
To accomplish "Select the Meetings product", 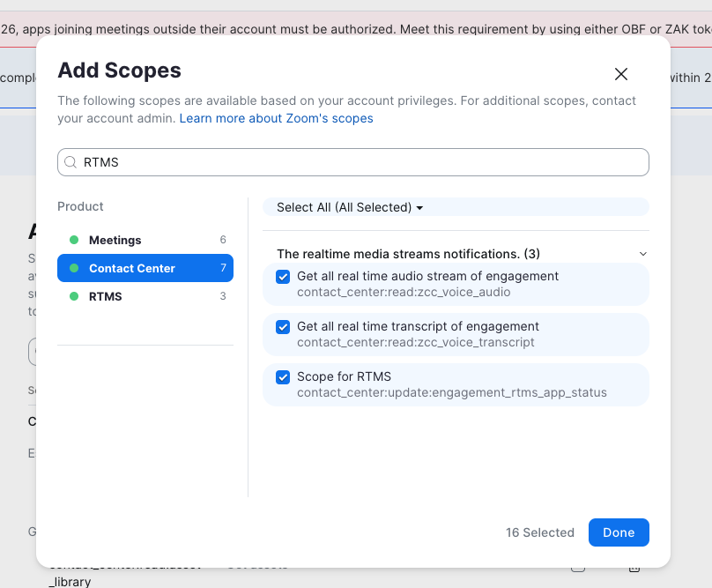I will click(145, 240).
